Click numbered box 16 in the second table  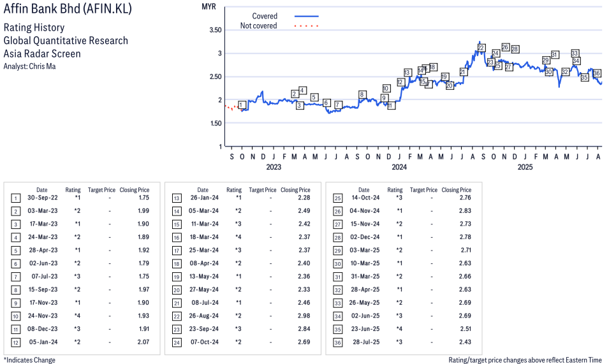tap(177, 238)
